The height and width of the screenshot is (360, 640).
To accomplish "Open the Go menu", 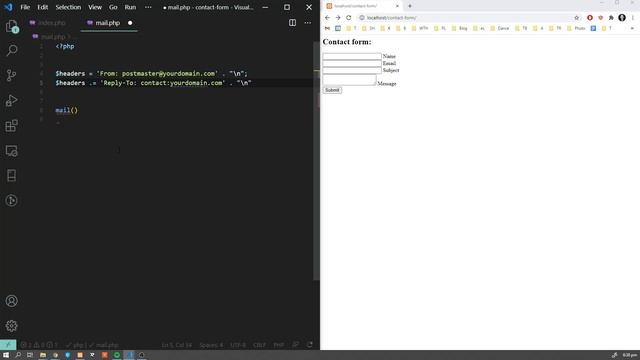I will (113, 7).
